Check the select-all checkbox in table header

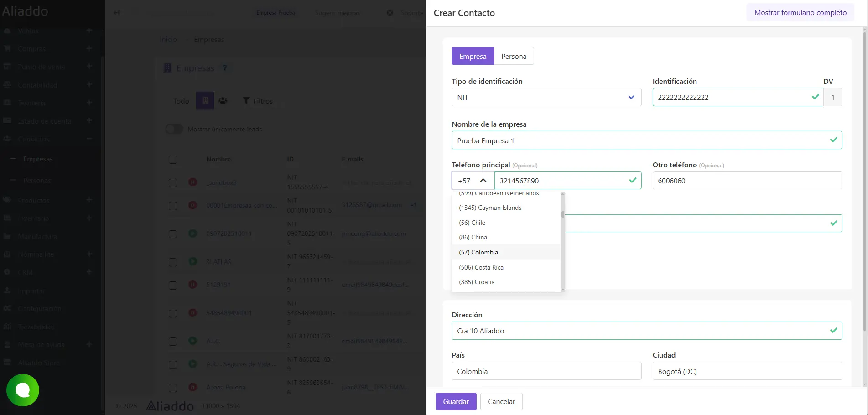click(173, 160)
